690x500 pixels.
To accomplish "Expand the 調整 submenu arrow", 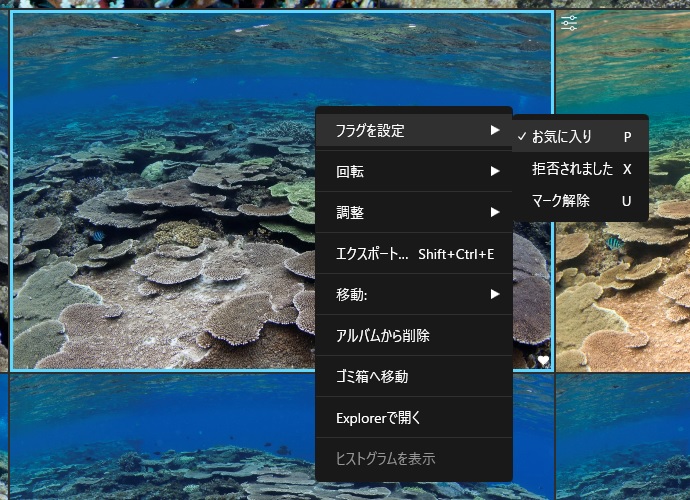I will pyautogui.click(x=495, y=212).
